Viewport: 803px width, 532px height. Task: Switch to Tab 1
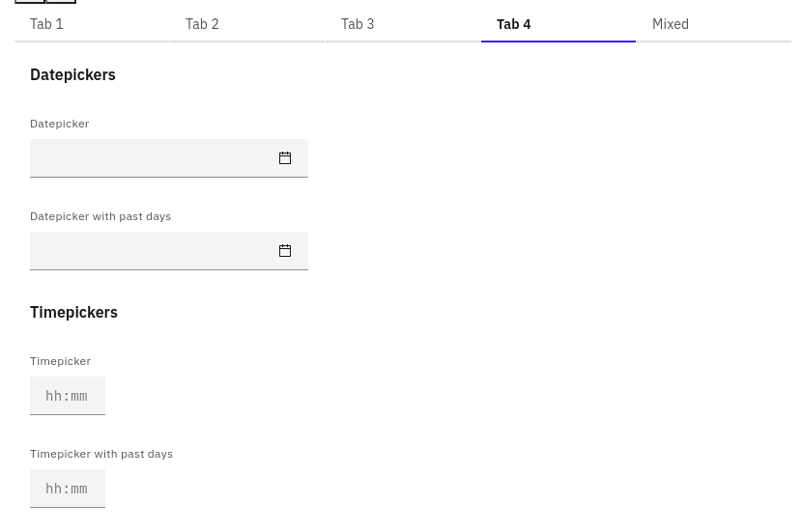coord(92,24)
